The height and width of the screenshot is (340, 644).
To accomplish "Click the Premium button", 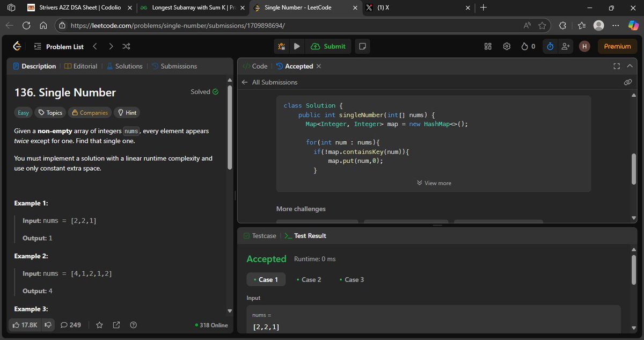I will (x=617, y=47).
